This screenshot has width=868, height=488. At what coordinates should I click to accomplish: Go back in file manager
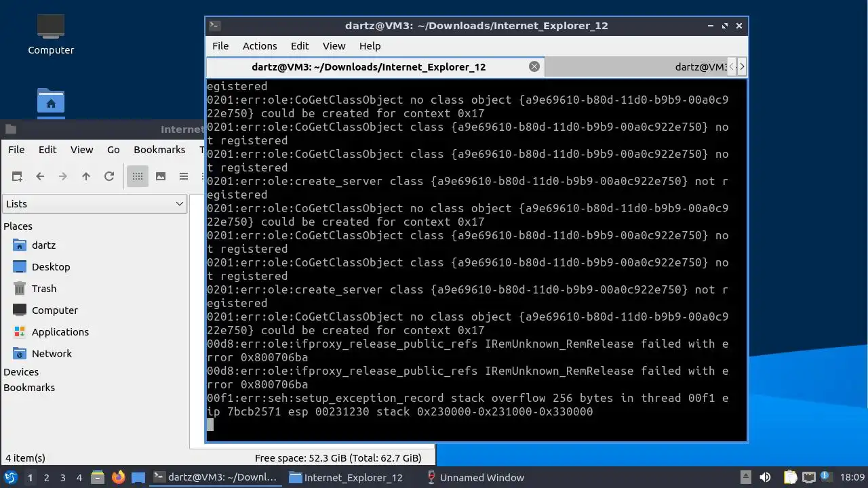40,176
